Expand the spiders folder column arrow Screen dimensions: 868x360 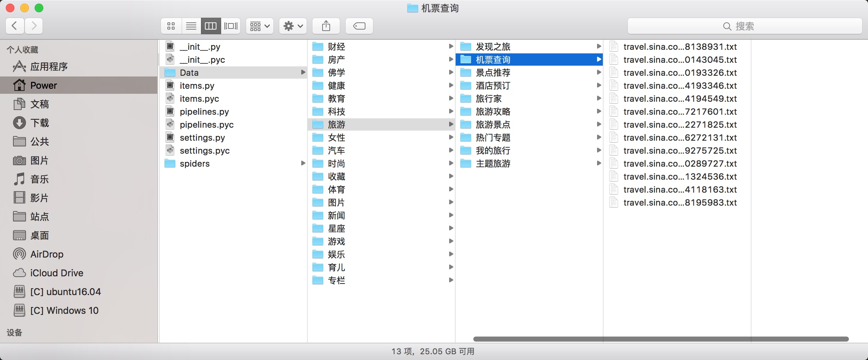303,163
